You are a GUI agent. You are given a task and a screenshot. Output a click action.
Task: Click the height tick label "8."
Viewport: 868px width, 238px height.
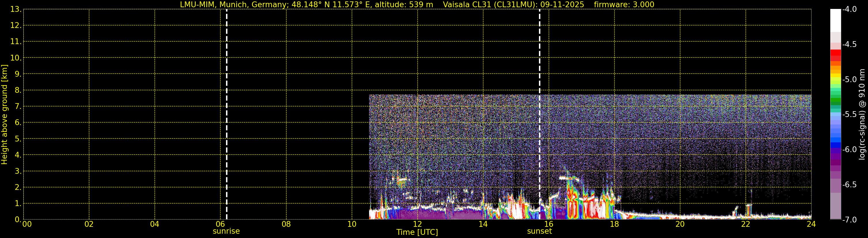[x=18, y=90]
